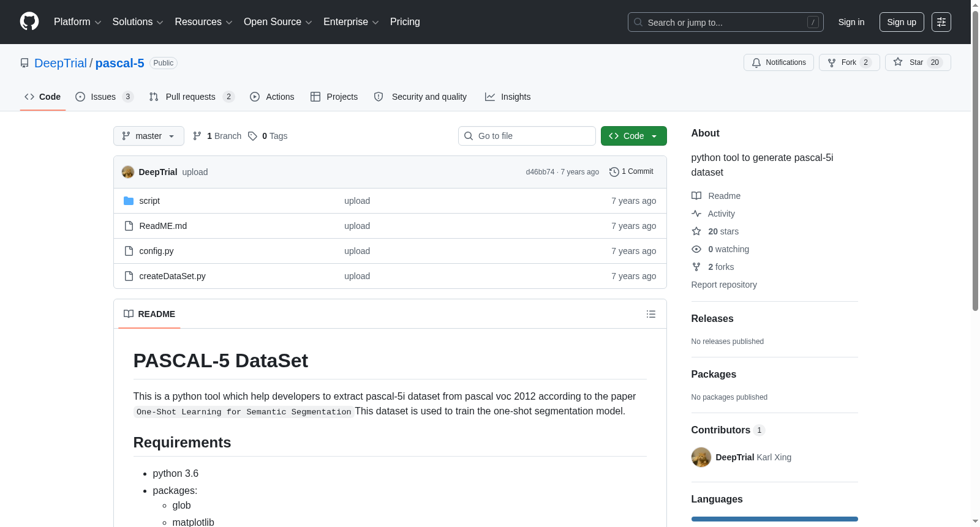Open the master branch selector dropdown
This screenshot has height=527, width=980.
(x=149, y=136)
